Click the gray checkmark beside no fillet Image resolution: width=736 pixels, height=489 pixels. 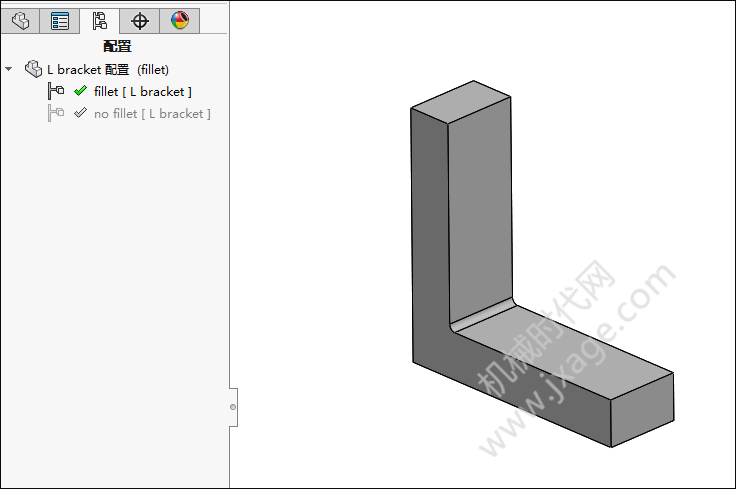(x=81, y=112)
